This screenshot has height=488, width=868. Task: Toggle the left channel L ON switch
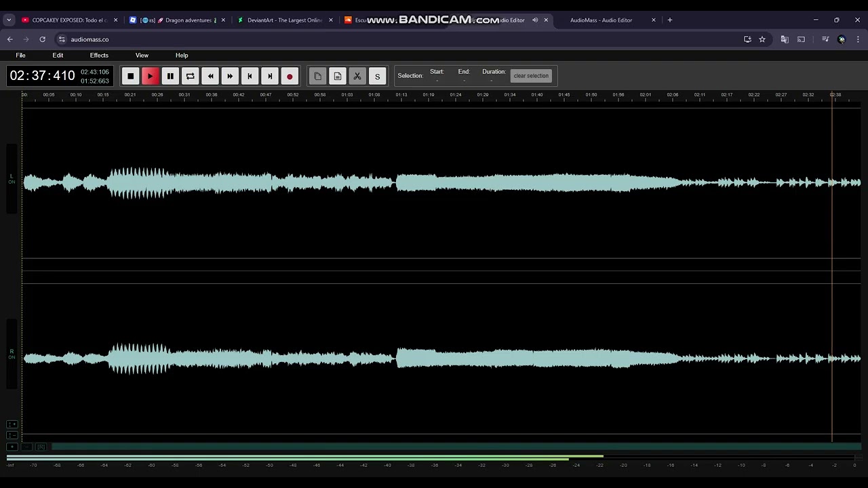(12, 179)
